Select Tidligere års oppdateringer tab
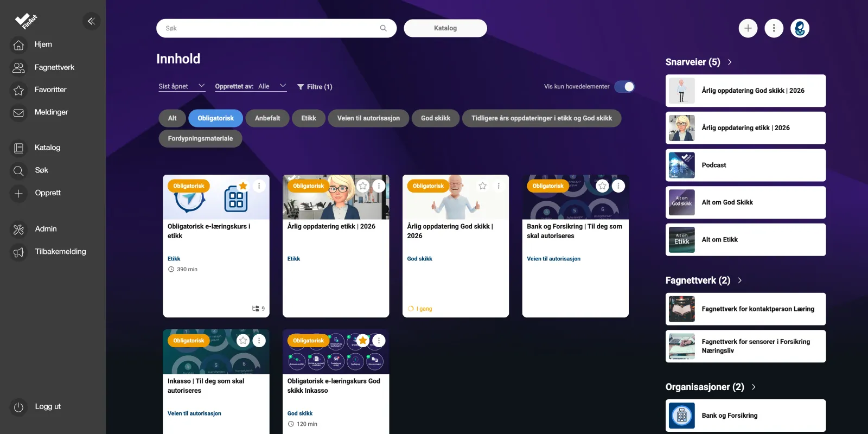The width and height of the screenshot is (868, 434). (541, 118)
